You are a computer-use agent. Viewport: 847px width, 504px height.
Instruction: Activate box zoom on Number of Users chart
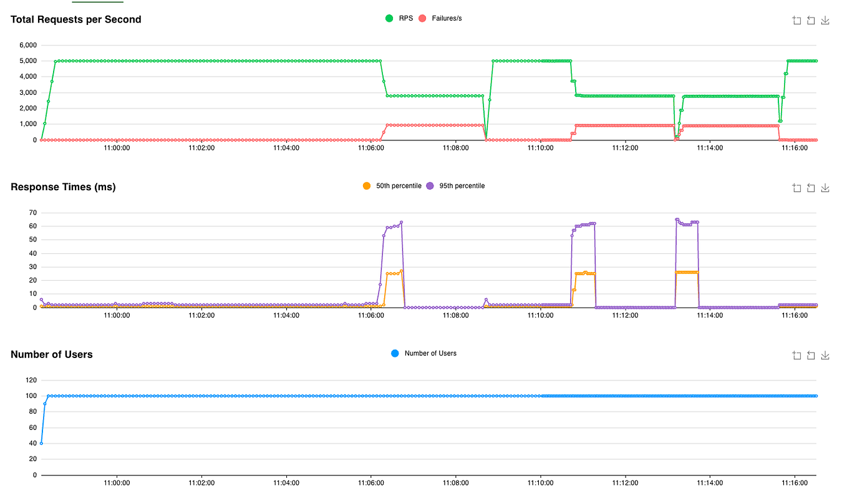pyautogui.click(x=796, y=354)
